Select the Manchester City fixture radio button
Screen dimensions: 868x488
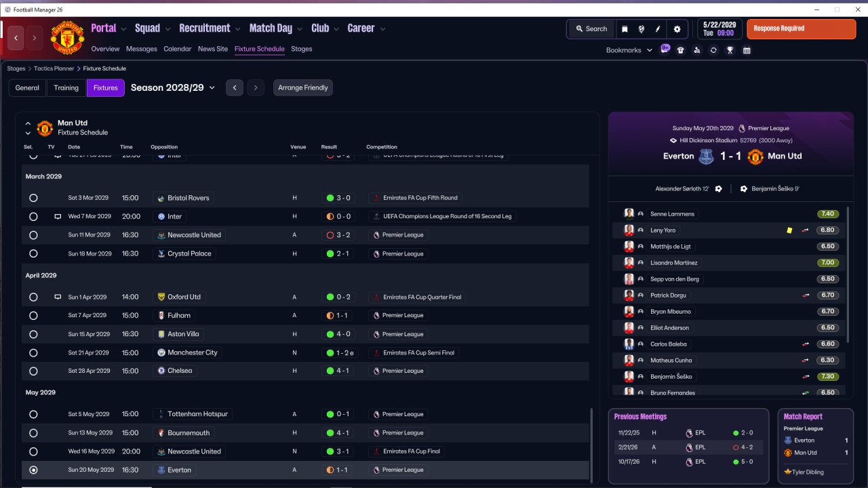tap(33, 352)
